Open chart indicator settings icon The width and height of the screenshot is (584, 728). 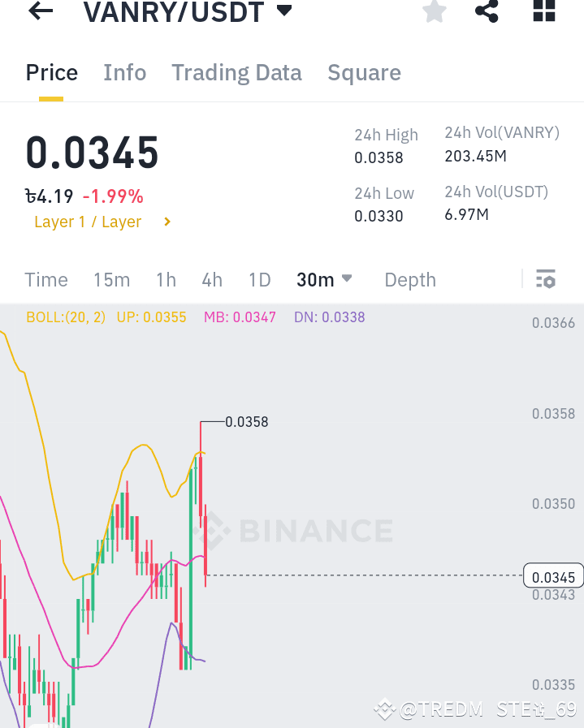pos(546,279)
